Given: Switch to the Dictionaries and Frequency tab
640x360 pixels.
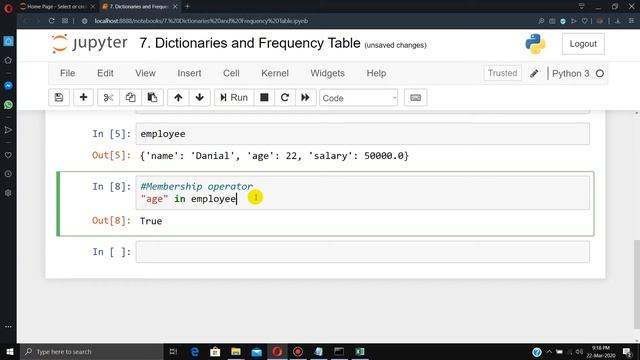Looking at the screenshot, I should pos(139,7).
